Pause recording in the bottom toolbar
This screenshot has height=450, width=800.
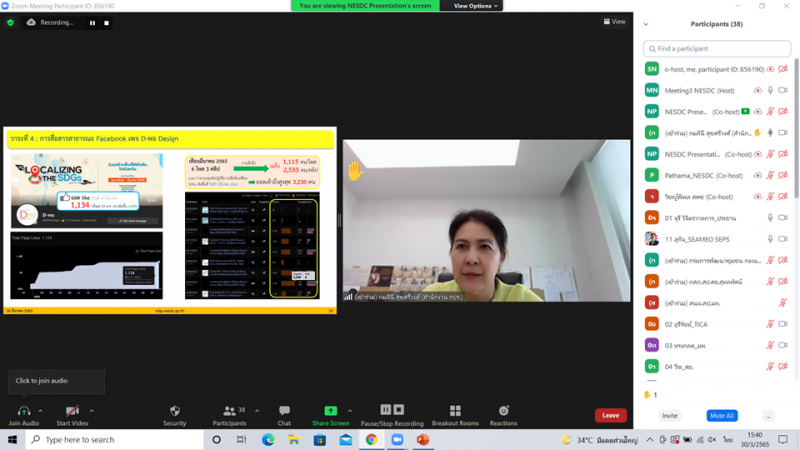click(386, 410)
